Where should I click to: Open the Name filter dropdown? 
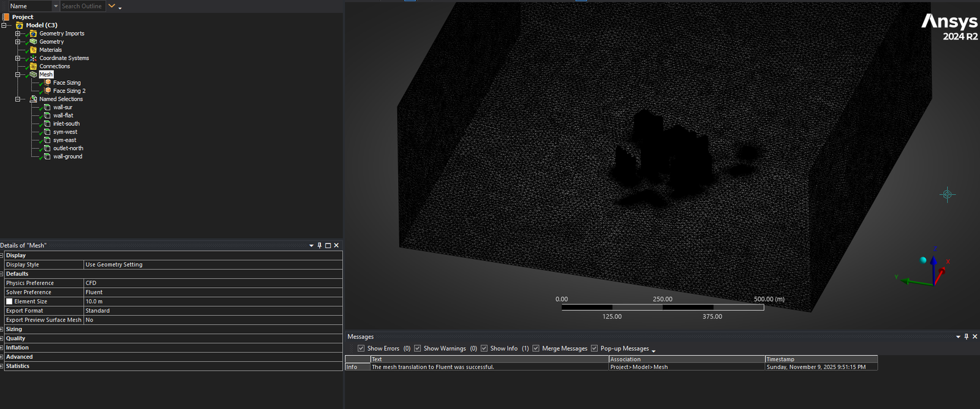pyautogui.click(x=56, y=6)
